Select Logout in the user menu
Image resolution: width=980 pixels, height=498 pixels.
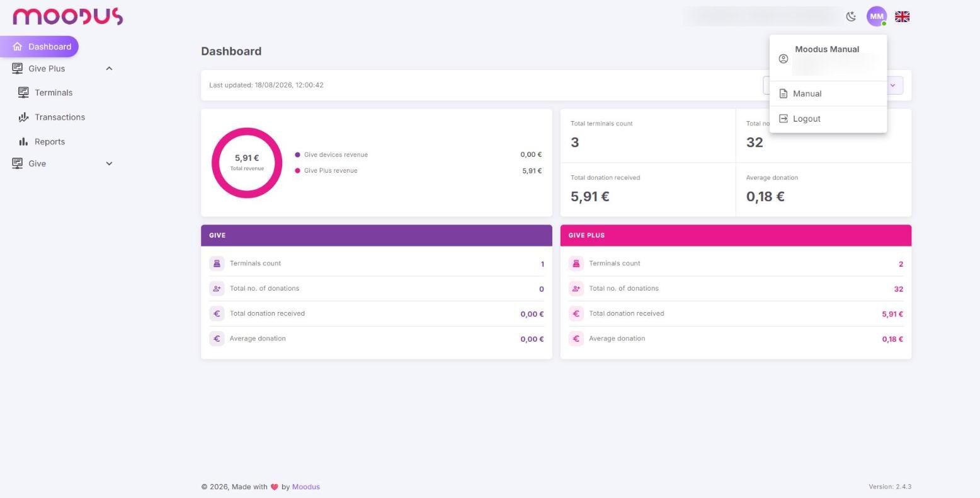[828, 119]
